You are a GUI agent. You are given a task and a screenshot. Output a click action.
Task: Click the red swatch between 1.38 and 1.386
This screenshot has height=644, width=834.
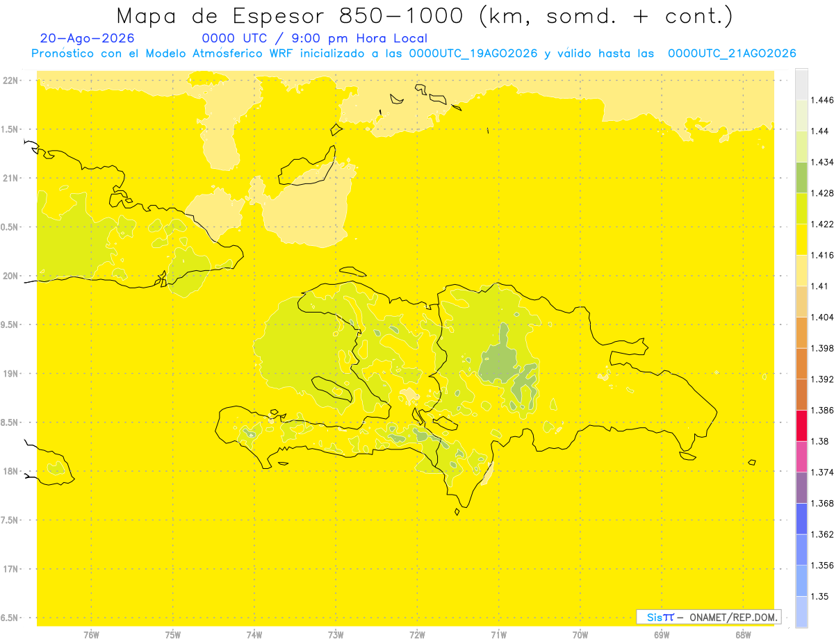click(x=801, y=426)
